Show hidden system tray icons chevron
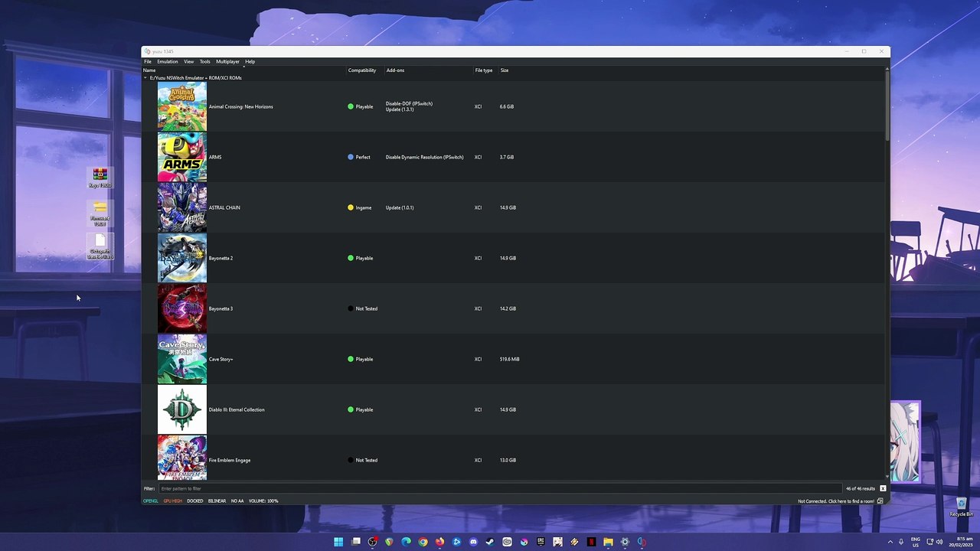Screen dimensions: 980x551 coord(890,542)
